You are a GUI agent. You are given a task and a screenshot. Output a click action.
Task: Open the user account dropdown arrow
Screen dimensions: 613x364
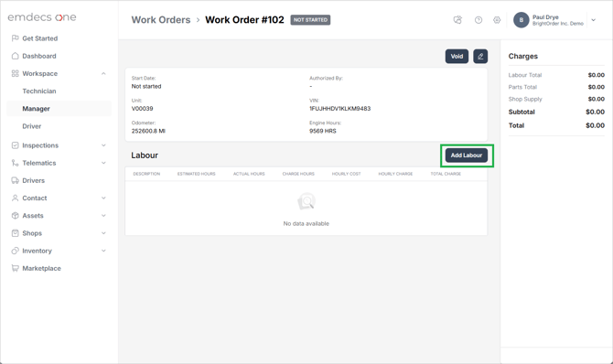(594, 20)
